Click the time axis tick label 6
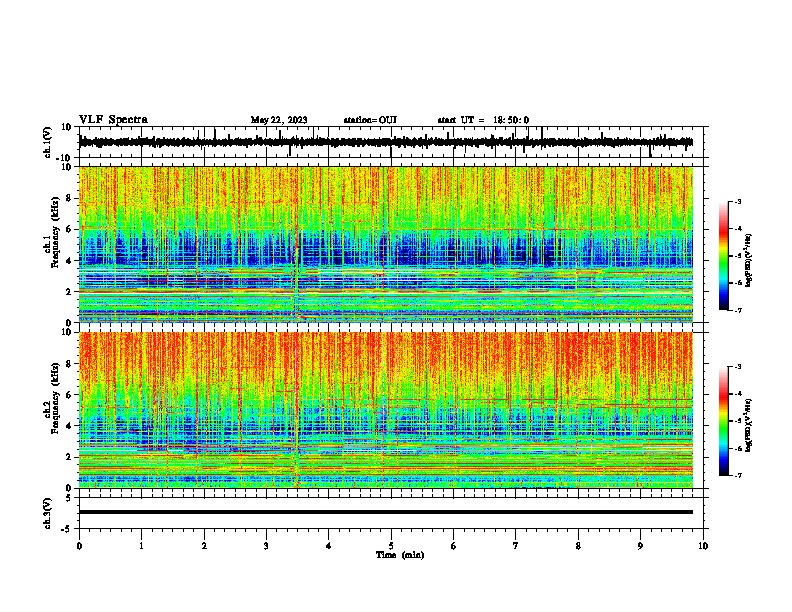 point(453,546)
